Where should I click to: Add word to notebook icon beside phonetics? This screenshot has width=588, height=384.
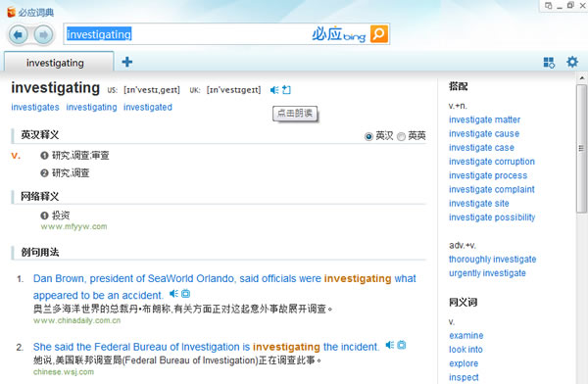286,90
